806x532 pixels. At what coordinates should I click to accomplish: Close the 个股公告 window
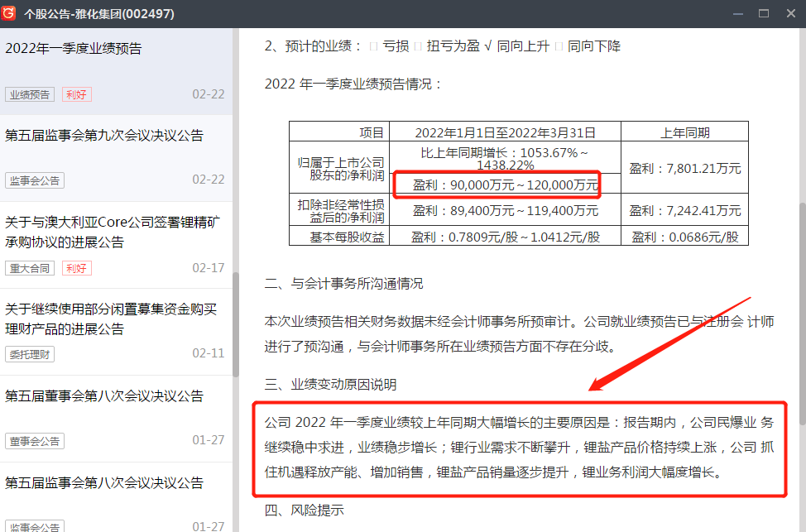pos(791,13)
